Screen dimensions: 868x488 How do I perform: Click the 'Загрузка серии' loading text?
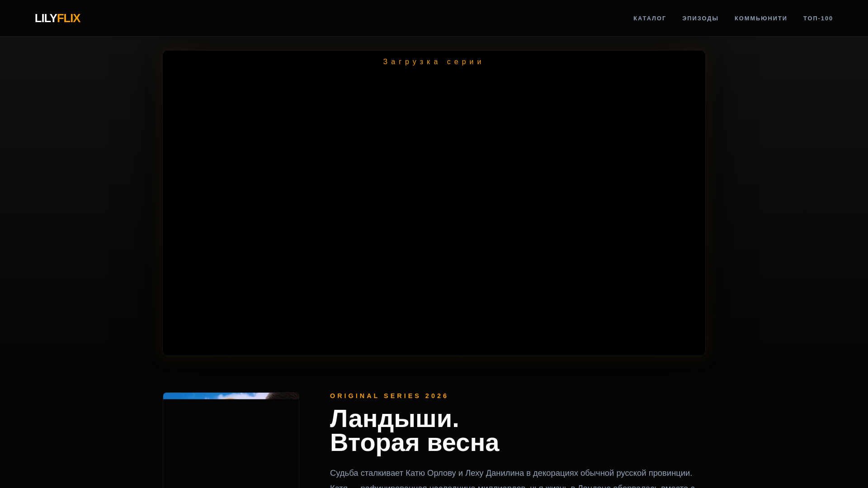[x=434, y=62]
